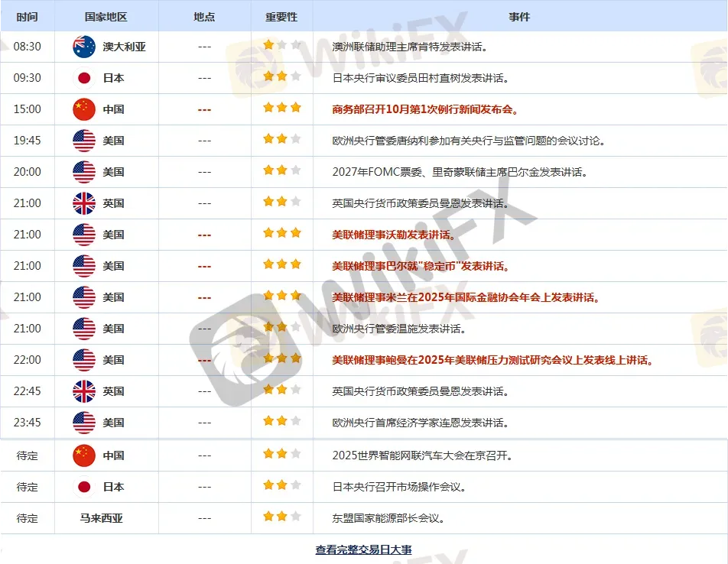Click 澳大利亚 country name
The height and width of the screenshot is (564, 728).
(x=124, y=47)
